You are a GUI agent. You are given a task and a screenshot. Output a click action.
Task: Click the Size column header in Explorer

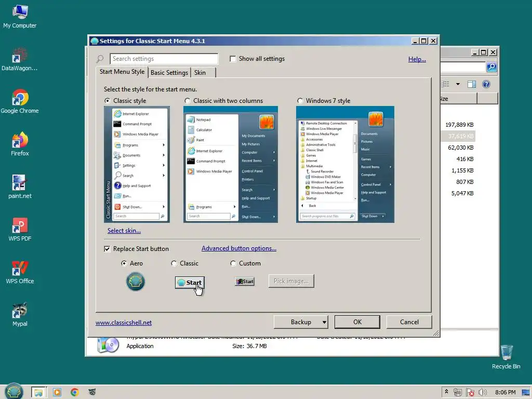459,99
